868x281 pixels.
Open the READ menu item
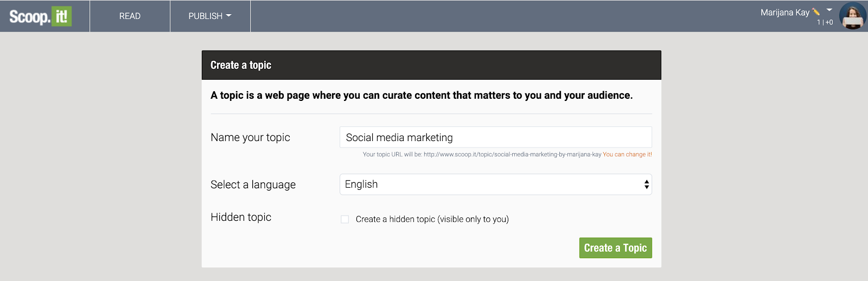(x=130, y=16)
